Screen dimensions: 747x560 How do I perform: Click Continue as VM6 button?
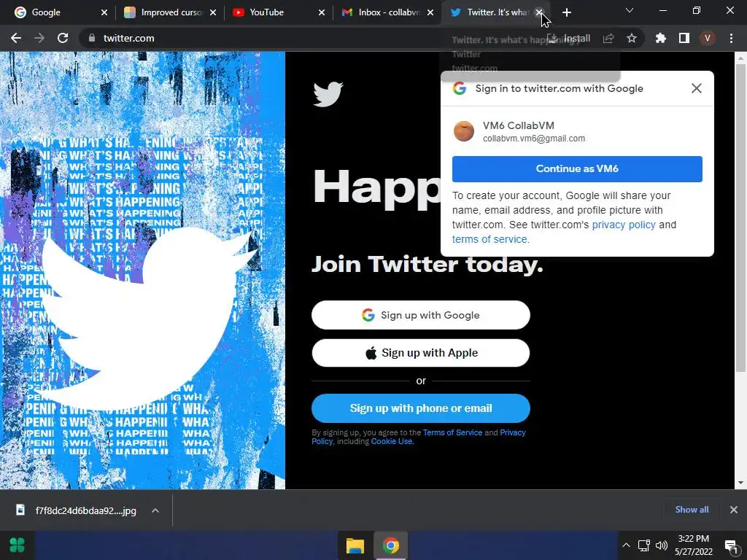(x=577, y=168)
